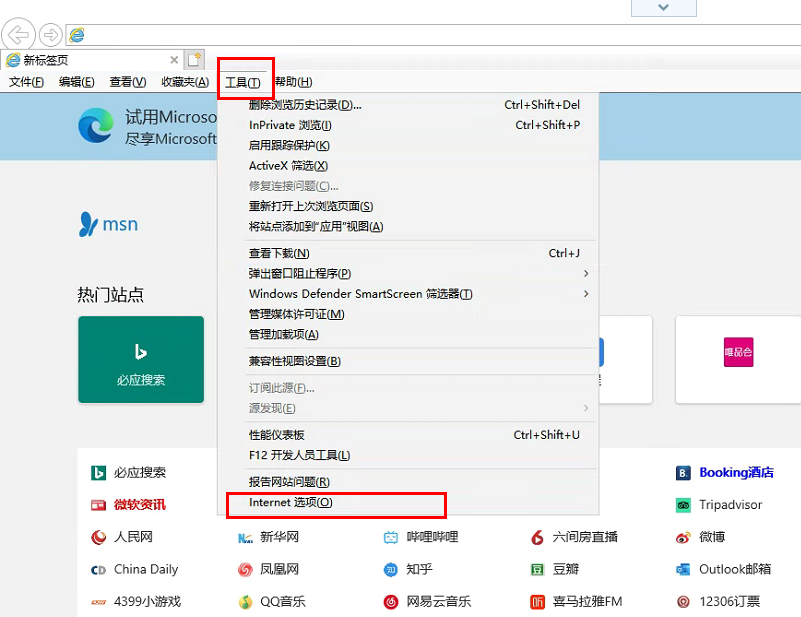Click the 新华网 site icon

click(245, 538)
